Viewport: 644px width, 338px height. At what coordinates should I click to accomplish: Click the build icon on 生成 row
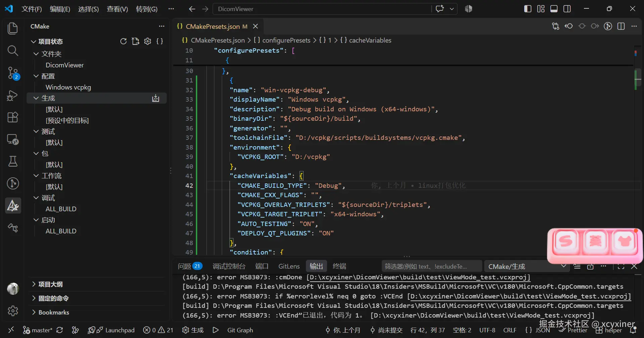pos(156,98)
